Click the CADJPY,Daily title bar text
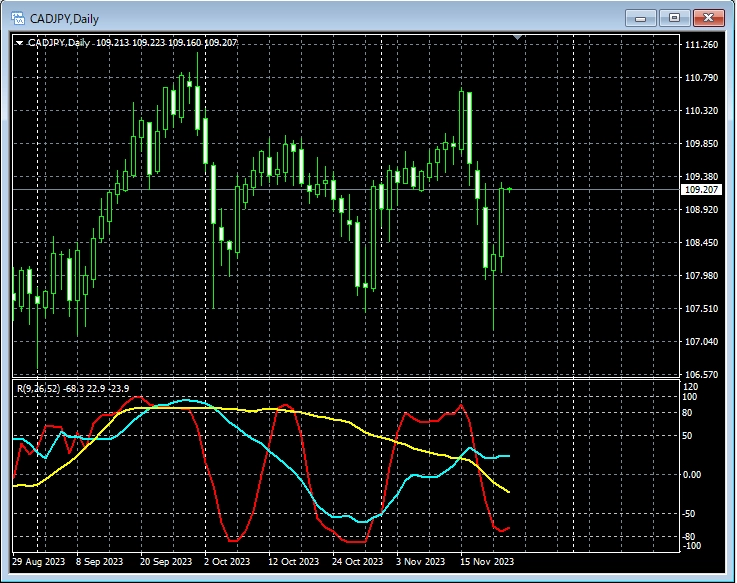 tap(65, 17)
